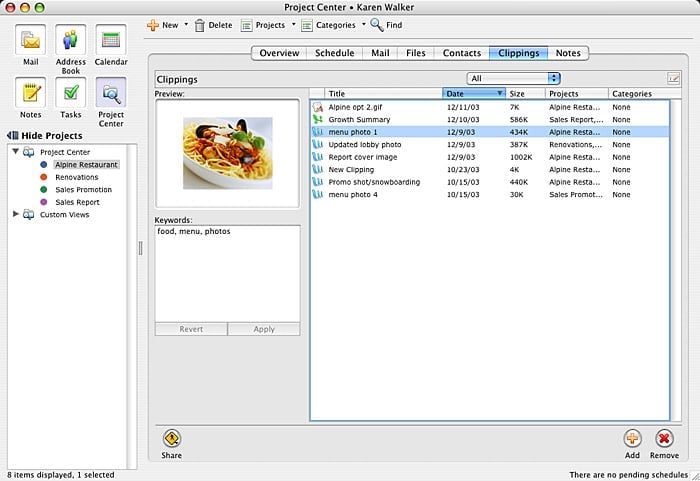
Task: Toggle the Date column sort arrow
Action: [500, 93]
